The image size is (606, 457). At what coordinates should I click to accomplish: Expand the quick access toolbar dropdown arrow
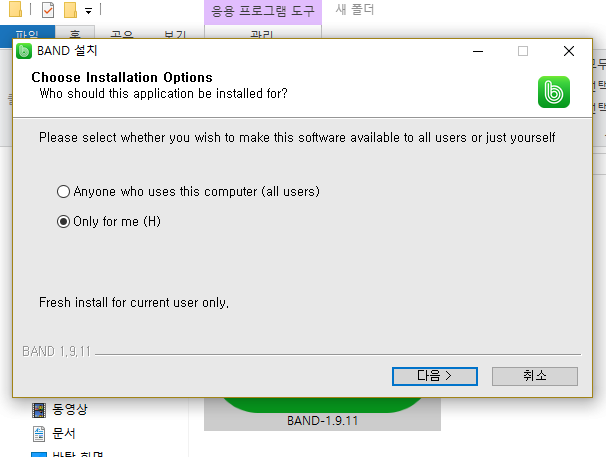89,11
